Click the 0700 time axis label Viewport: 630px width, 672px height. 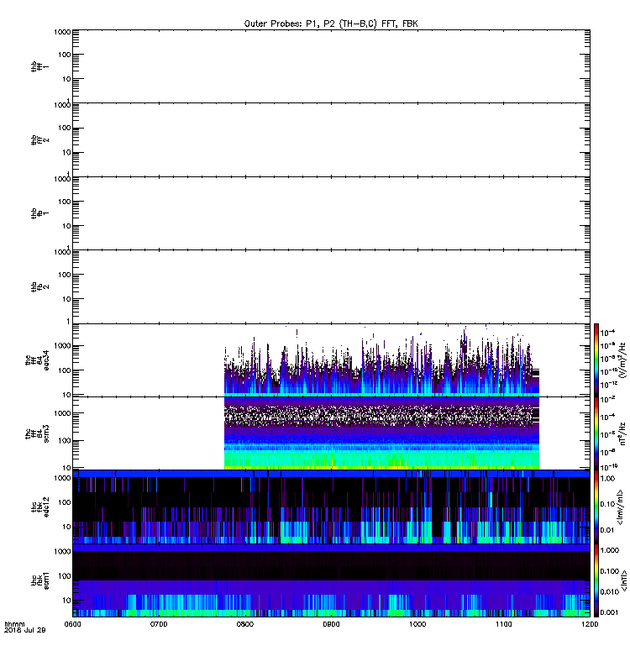click(x=159, y=624)
